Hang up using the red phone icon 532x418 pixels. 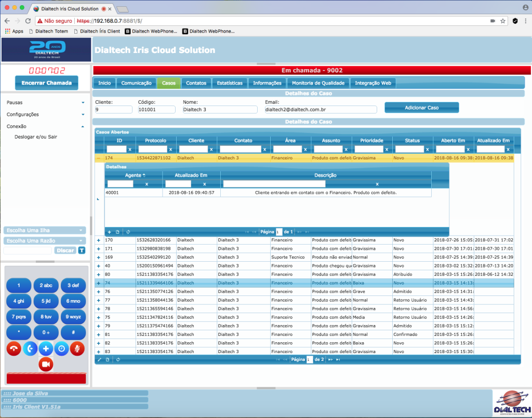coord(14,348)
